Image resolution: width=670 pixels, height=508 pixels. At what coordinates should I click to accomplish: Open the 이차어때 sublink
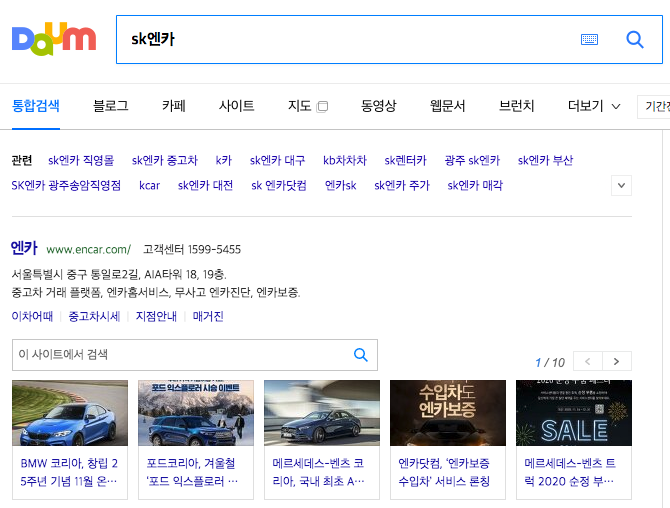pos(32,317)
